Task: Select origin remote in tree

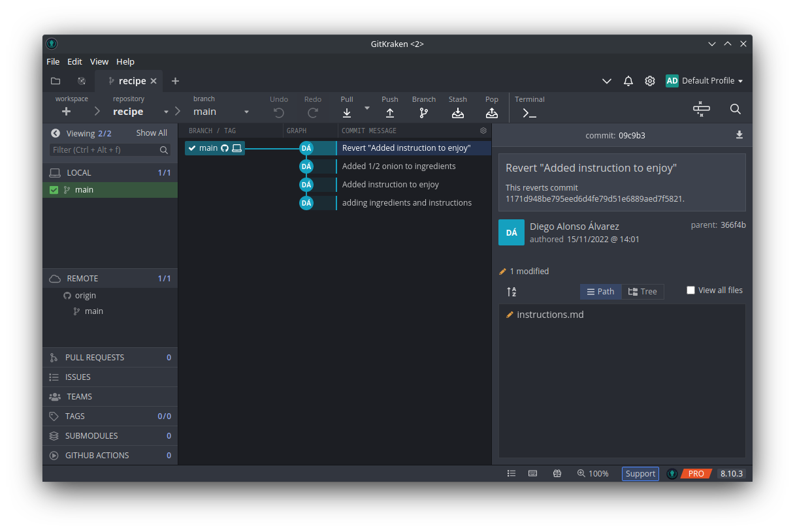Action: click(x=86, y=296)
